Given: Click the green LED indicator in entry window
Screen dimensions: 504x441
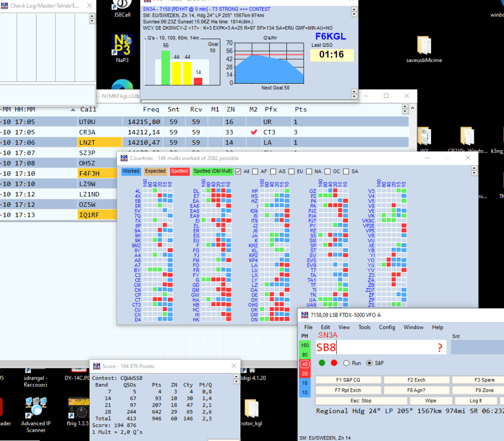Looking at the screenshot, I should tap(322, 363).
